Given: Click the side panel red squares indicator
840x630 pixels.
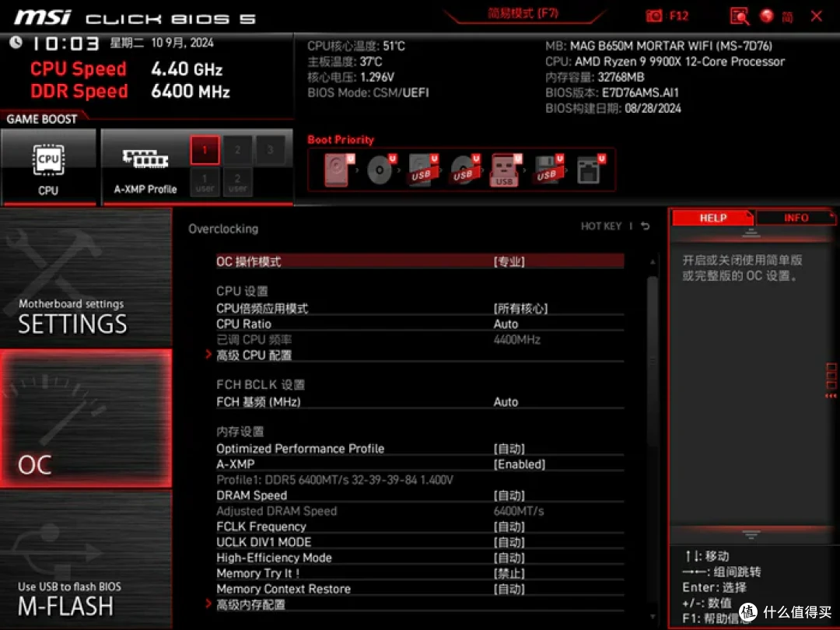Looking at the screenshot, I should click(831, 380).
